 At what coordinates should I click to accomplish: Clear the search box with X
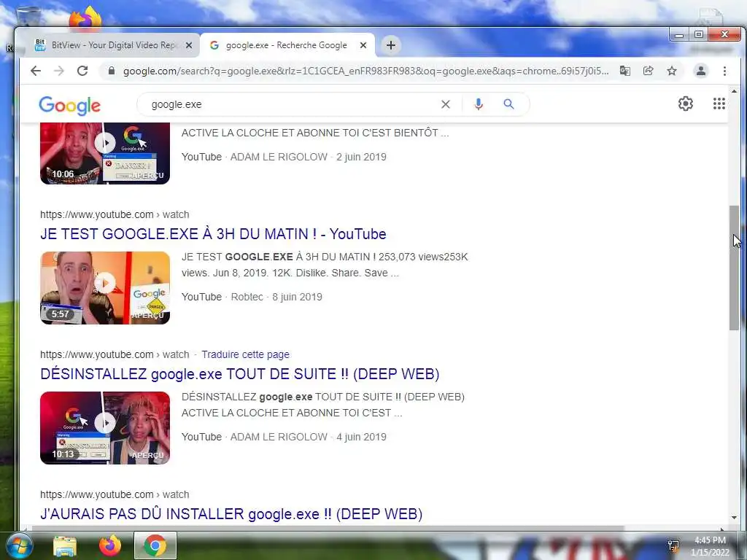446,104
